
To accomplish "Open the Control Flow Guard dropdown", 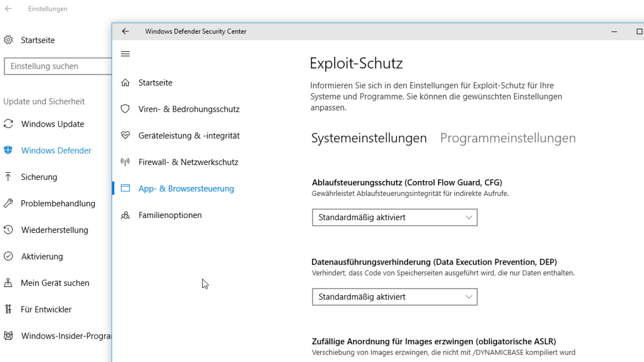I will (394, 217).
